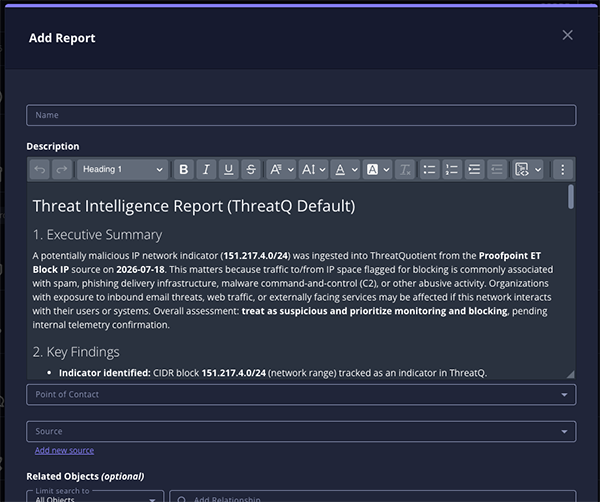
Task: Click the description editor scrollbar thumb
Action: click(x=571, y=197)
